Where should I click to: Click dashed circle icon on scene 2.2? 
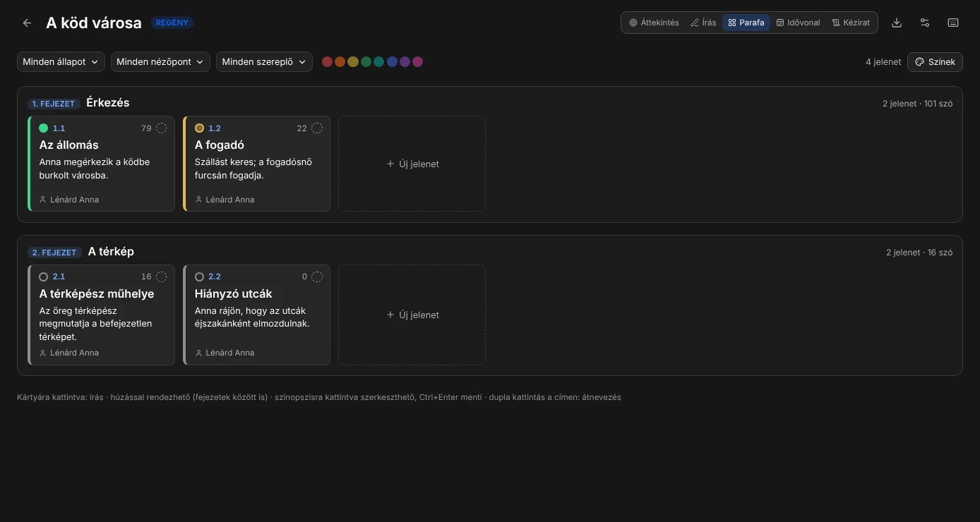317,277
